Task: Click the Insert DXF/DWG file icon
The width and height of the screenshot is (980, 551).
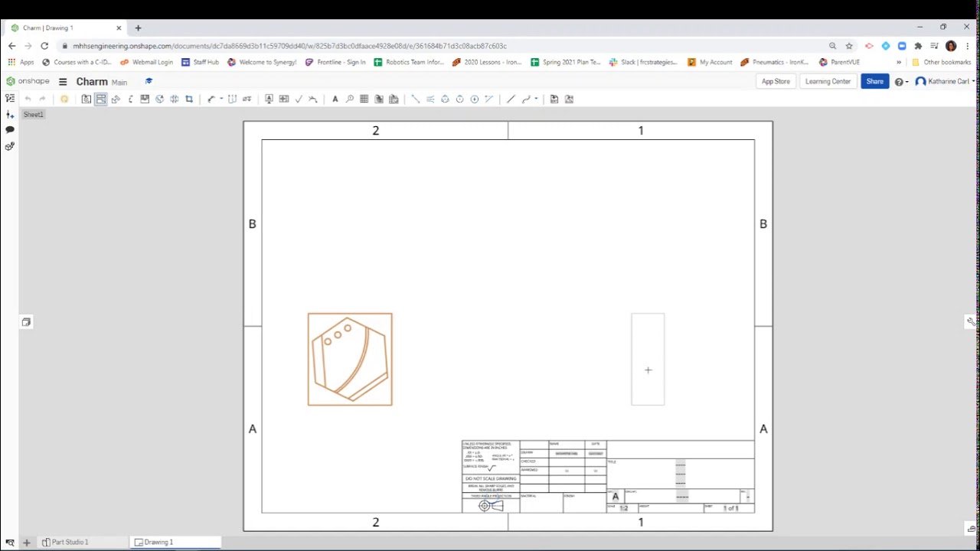Action: (554, 99)
